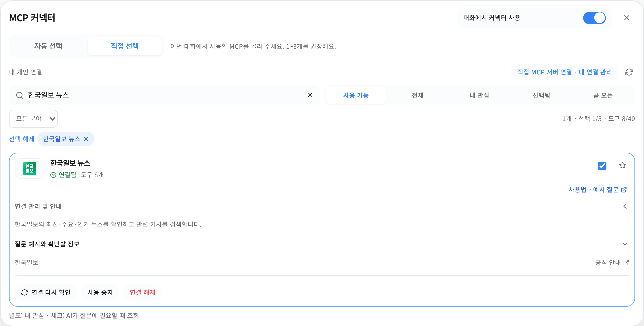
Task: Click the 도구 8개 label
Action: tap(92, 175)
